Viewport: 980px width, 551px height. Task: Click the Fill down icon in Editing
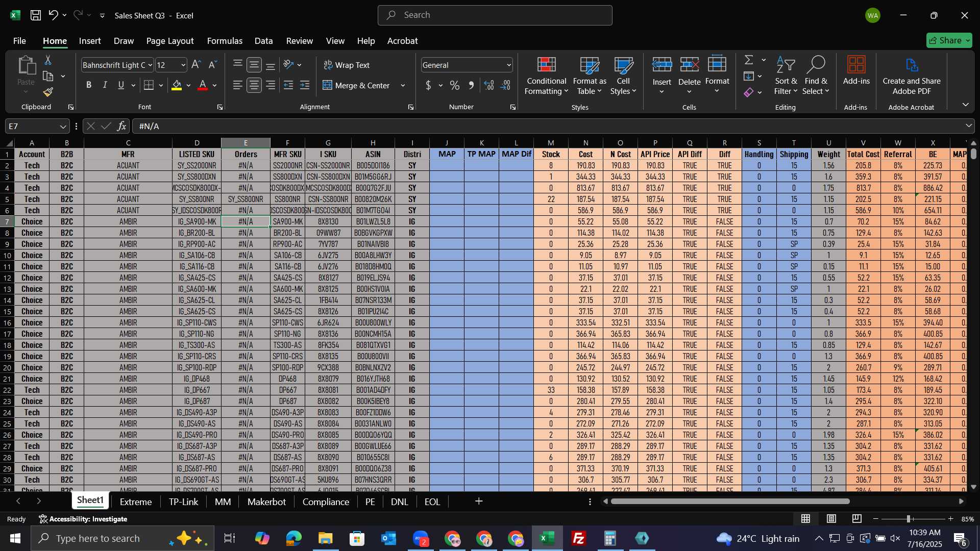pyautogui.click(x=749, y=77)
